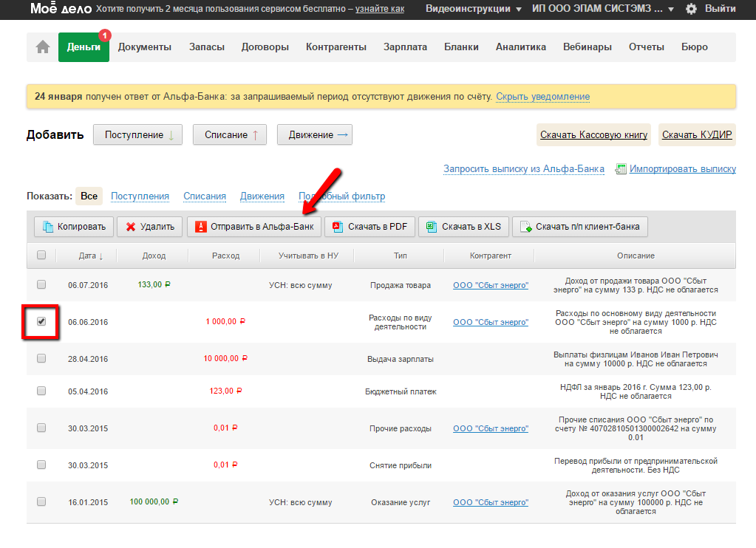Delete the selected row with the red X
Image resolution: width=756 pixels, height=548 pixels.
[131, 227]
